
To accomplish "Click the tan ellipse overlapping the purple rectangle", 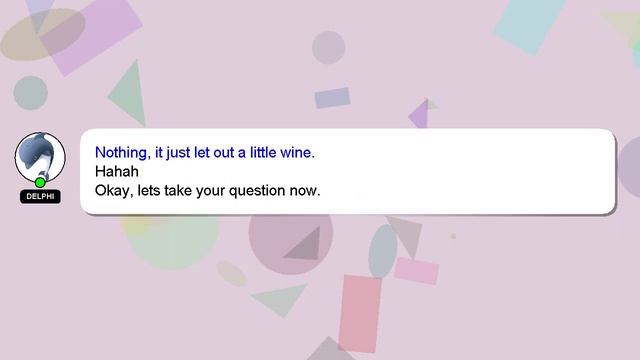I will tap(43, 35).
